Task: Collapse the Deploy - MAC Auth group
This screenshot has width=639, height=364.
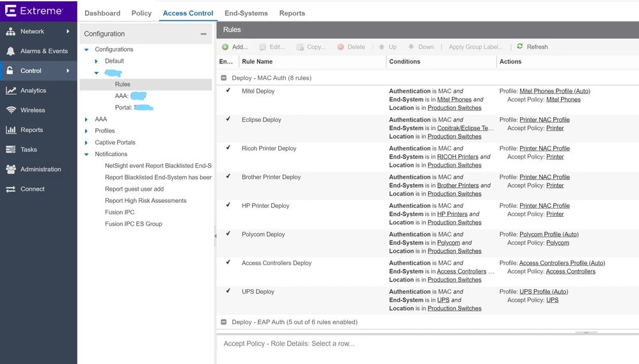Action: click(x=224, y=78)
